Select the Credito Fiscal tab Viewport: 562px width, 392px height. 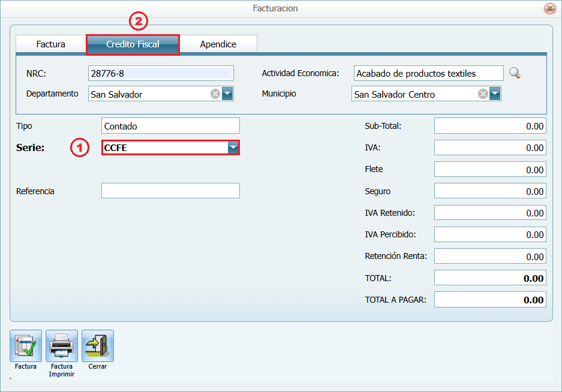133,44
